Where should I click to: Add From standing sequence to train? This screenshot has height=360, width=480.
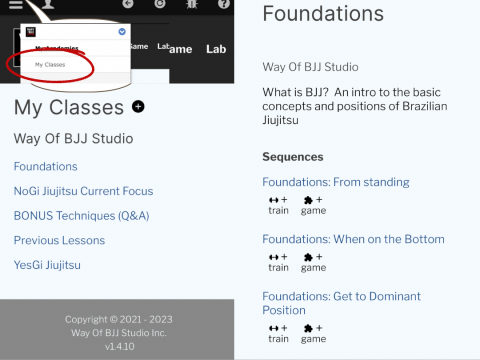tap(278, 205)
